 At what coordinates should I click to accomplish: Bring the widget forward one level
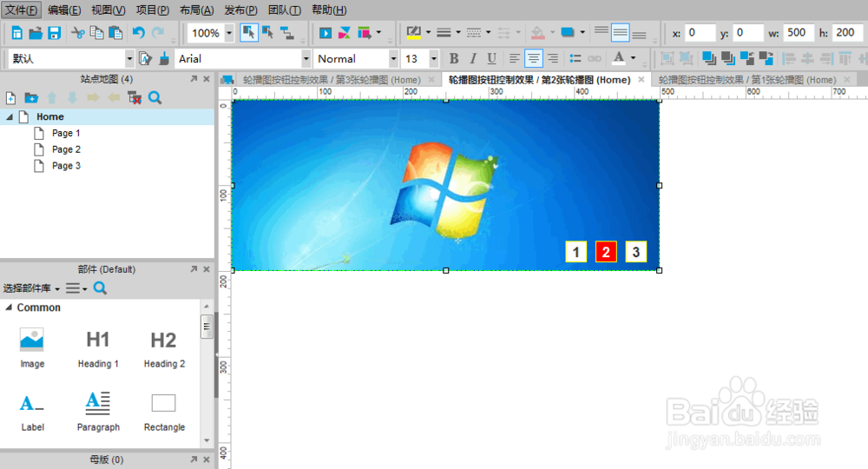[746, 58]
